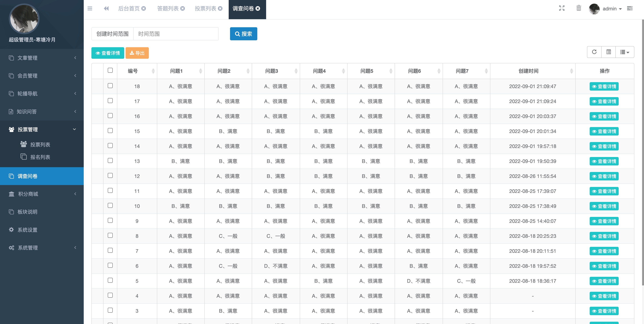This screenshot has height=324, width=644.
Task: Check the checkbox for row 8
Action: pos(110,236)
